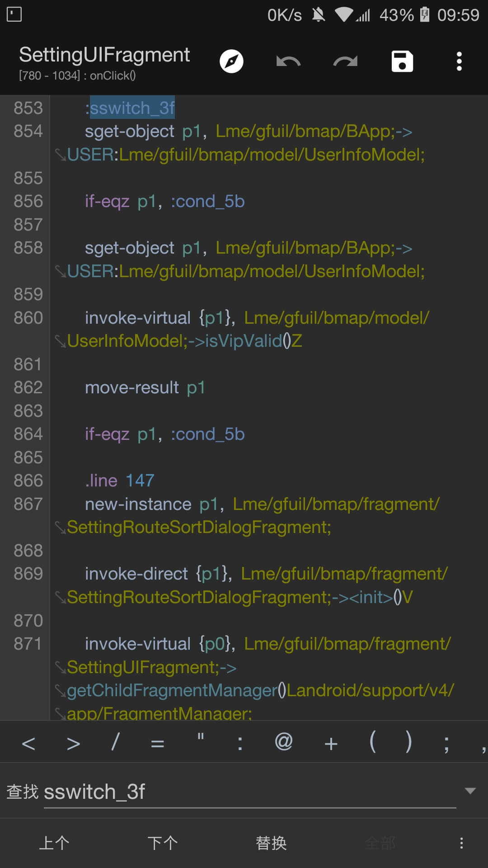Insert the semicolon symbol key
The width and height of the screenshot is (488, 868).
click(446, 743)
